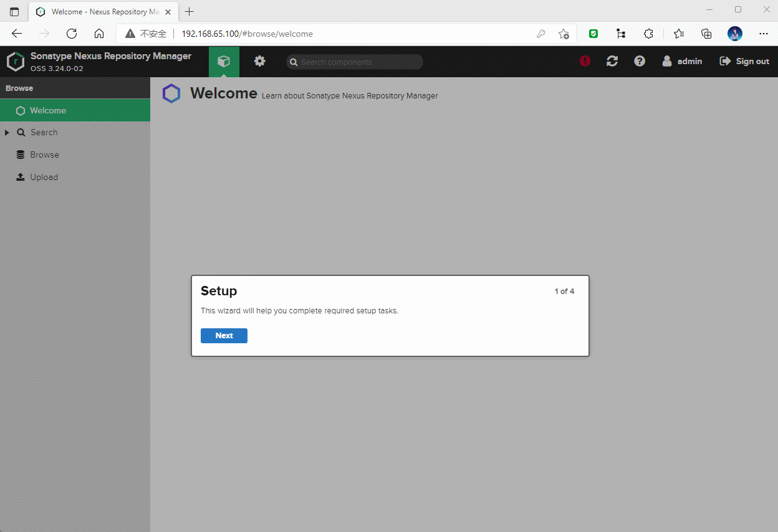Open Search in the sidebar
Image resolution: width=778 pixels, height=532 pixels.
coord(44,133)
